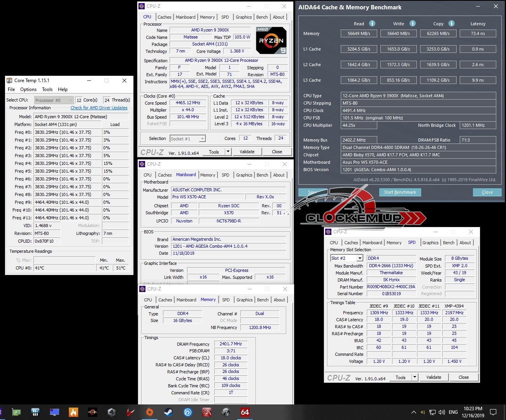Click the info icon next to Write

pos(413,23)
